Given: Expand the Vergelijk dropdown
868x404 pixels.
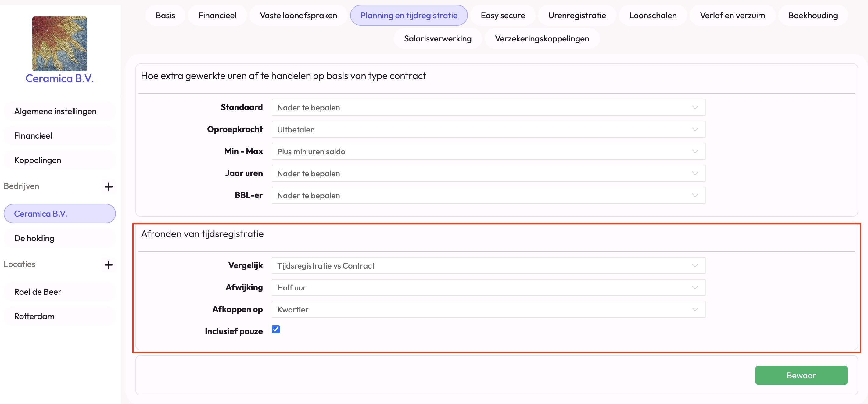Looking at the screenshot, I should [x=488, y=266].
